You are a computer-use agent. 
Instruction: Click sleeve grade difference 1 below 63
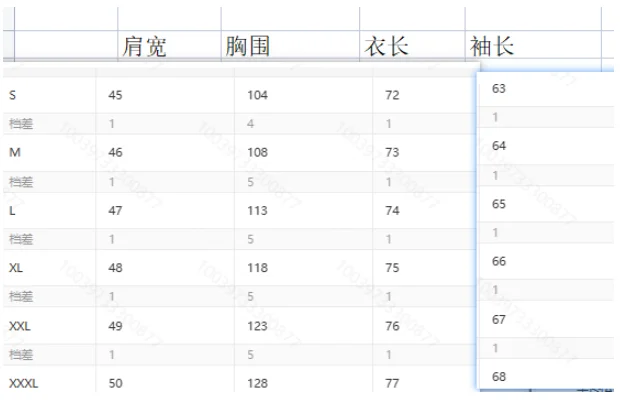point(495,117)
